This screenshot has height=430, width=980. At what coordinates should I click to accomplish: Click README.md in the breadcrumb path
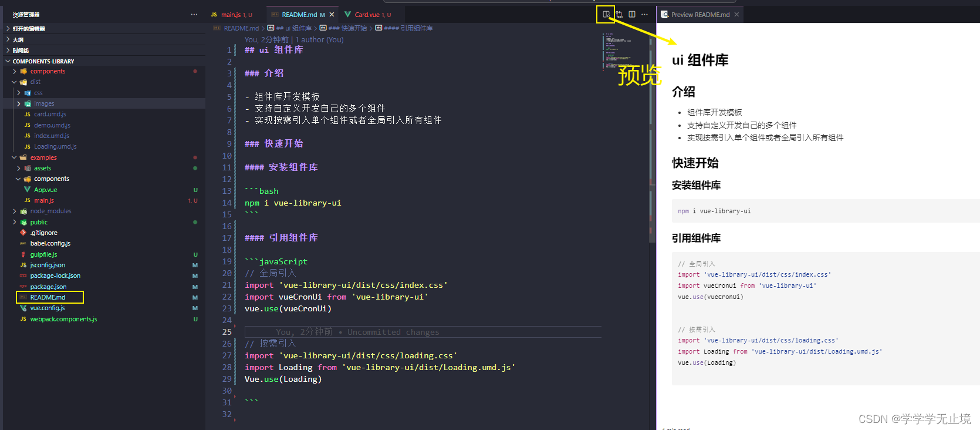pyautogui.click(x=241, y=28)
